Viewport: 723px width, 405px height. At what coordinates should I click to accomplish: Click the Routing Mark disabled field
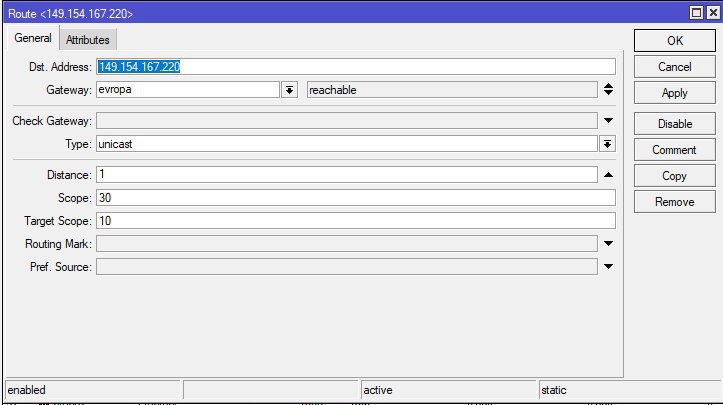(x=347, y=244)
